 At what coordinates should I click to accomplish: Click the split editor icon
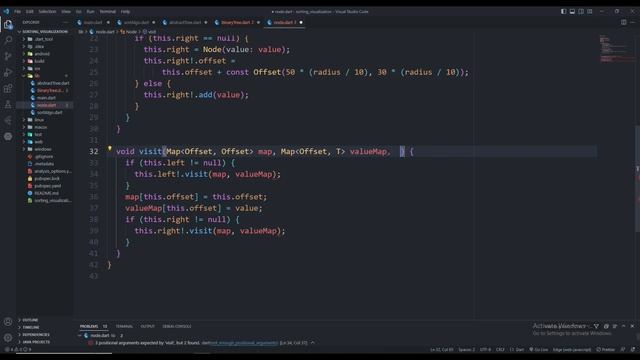pos(623,22)
